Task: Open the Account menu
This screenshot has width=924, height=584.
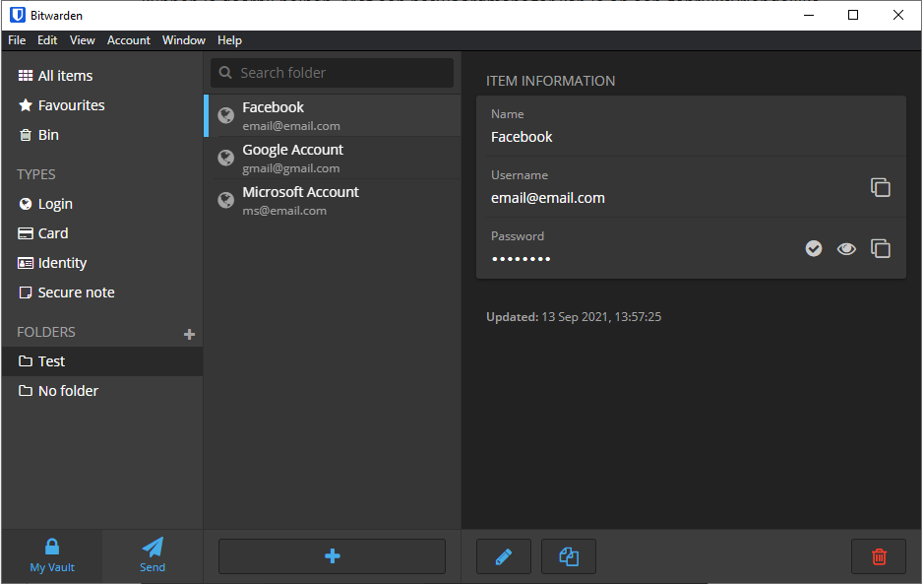Action: (x=129, y=40)
